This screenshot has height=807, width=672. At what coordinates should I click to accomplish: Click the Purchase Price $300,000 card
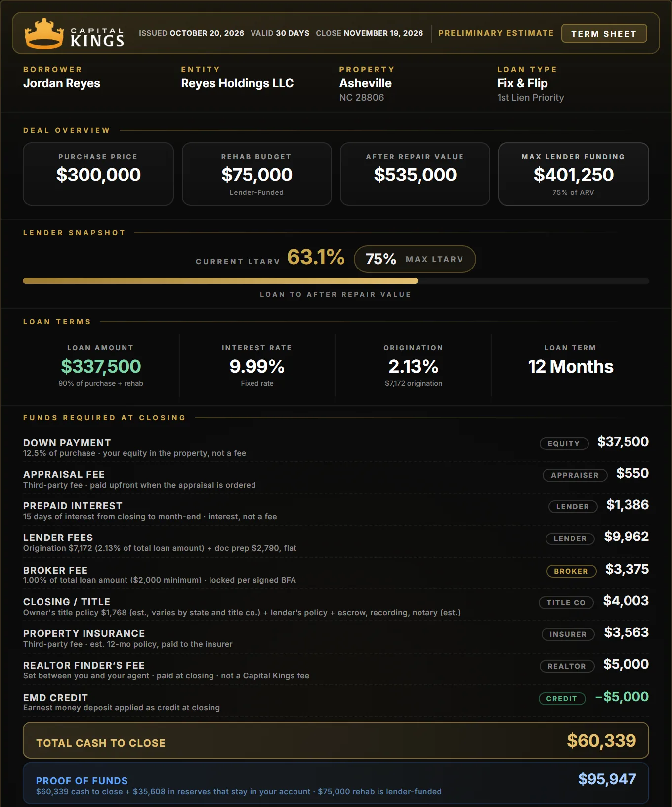[98, 174]
